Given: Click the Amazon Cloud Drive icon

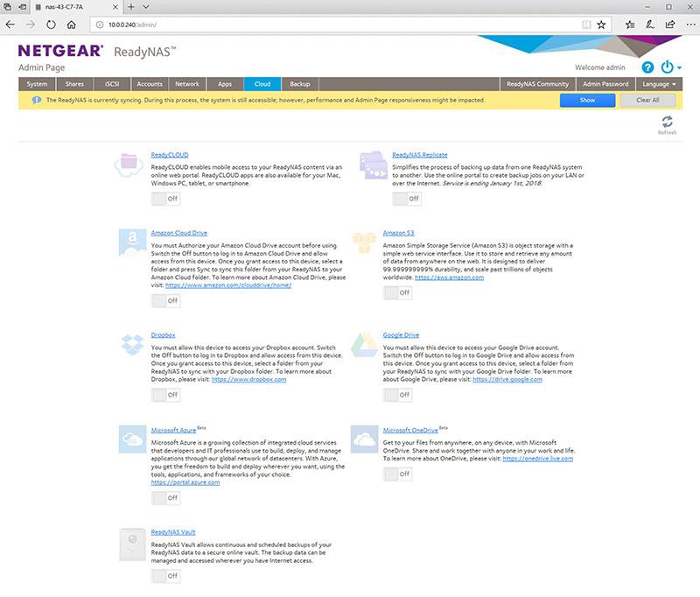Looking at the screenshot, I should (132, 242).
